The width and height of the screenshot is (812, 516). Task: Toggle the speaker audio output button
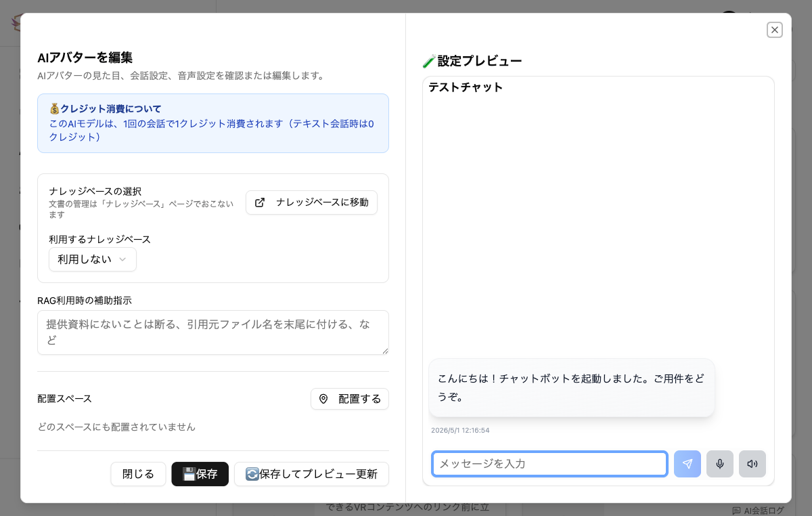click(x=752, y=464)
